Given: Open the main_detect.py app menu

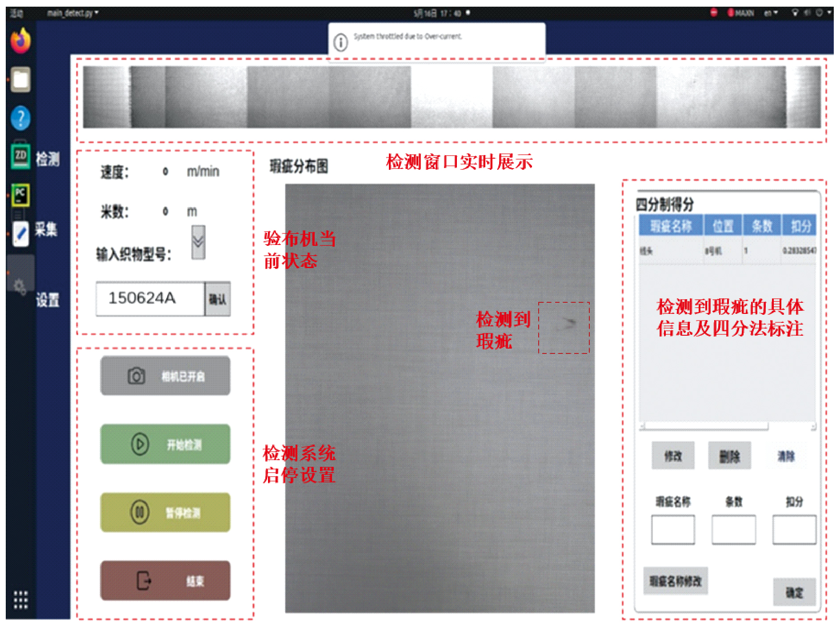Looking at the screenshot, I should [x=72, y=13].
